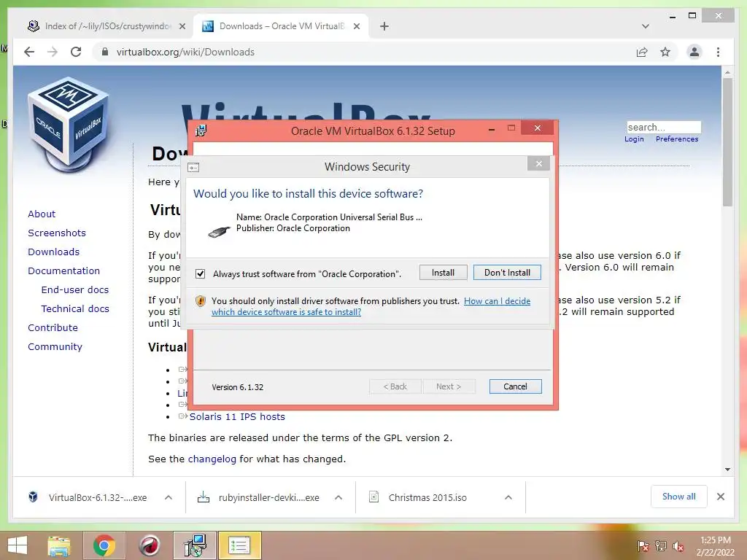The width and height of the screenshot is (747, 560).
Task: Click the scrollbar down arrow
Action: [727, 470]
